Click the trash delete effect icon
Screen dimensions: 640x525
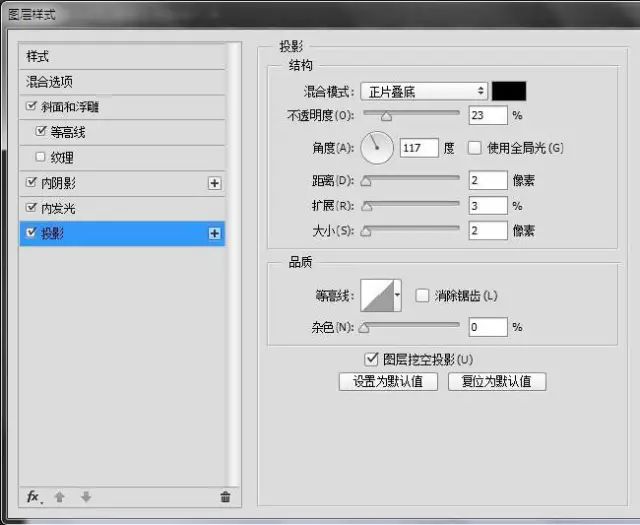[225, 497]
